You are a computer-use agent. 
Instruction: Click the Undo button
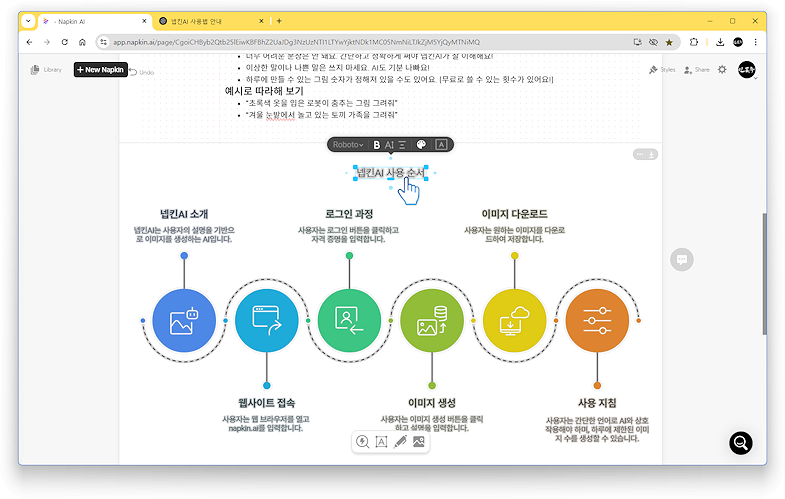[142, 72]
